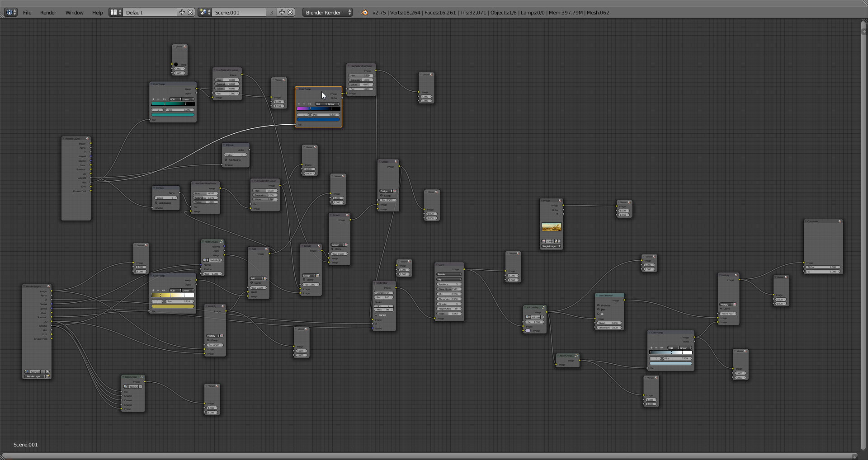Collapse the Glare node
Viewport: 868px width, 460px height.
(x=437, y=265)
